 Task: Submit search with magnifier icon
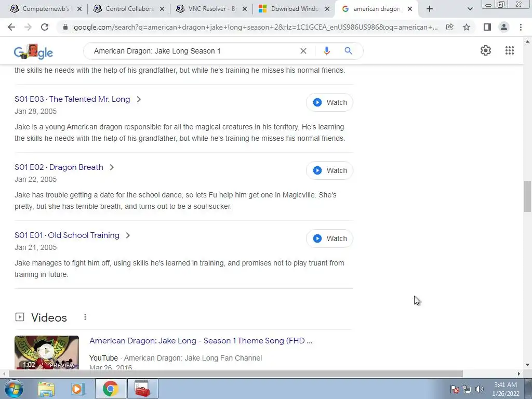348,51
